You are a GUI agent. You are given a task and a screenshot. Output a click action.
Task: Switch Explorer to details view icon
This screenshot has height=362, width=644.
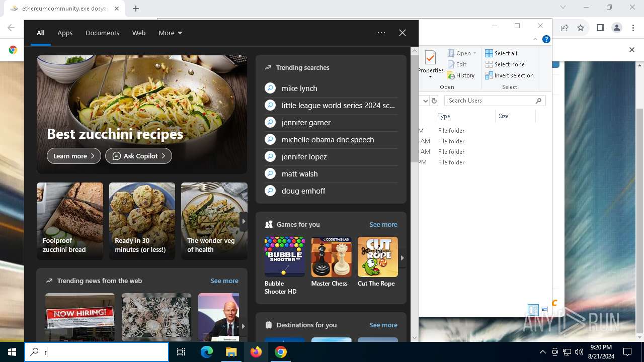point(533,310)
